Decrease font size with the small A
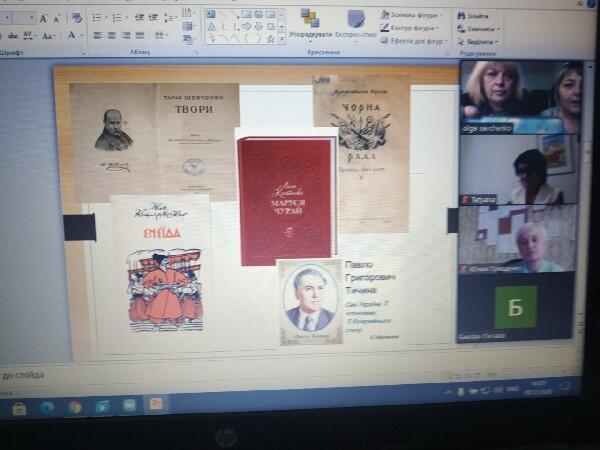Viewport: 600px width, 450px height. (x=57, y=18)
